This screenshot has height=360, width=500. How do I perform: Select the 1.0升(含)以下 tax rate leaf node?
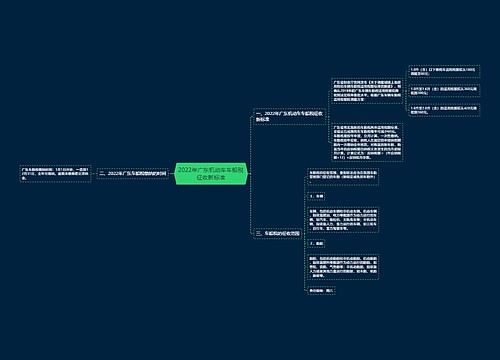444,71
